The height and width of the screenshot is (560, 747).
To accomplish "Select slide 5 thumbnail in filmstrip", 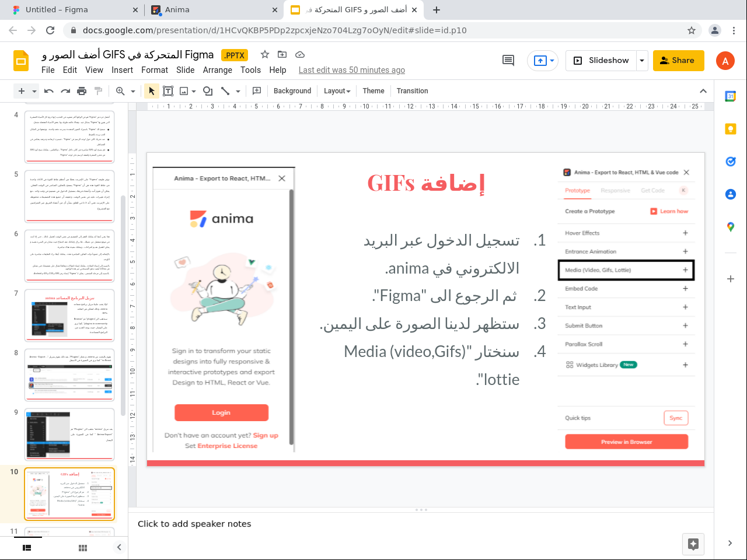I will [x=69, y=196].
